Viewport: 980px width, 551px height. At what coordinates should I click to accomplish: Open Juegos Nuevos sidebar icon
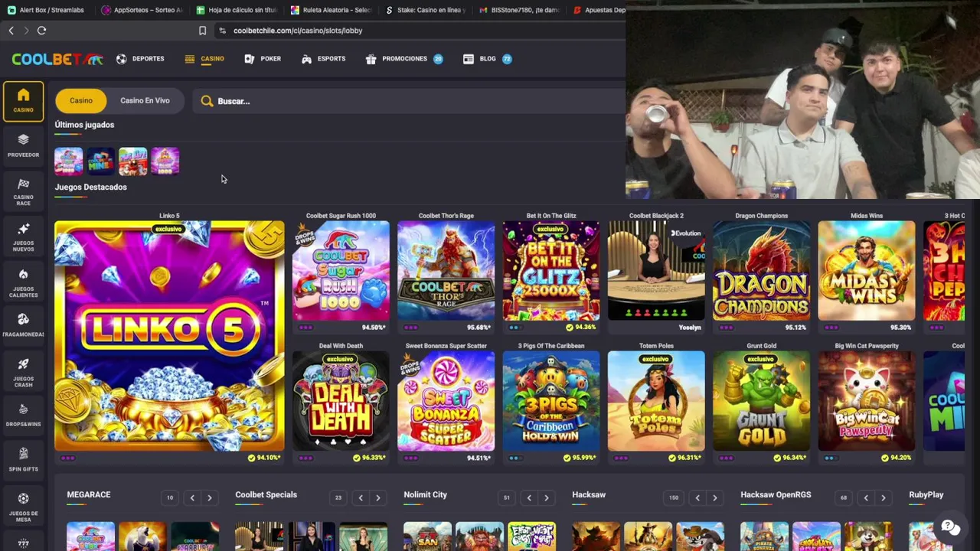[23, 236]
